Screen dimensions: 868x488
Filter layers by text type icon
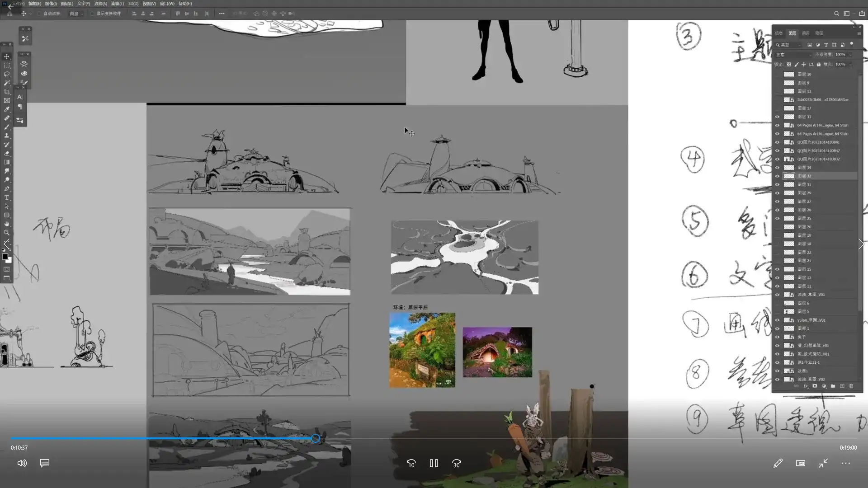click(826, 45)
